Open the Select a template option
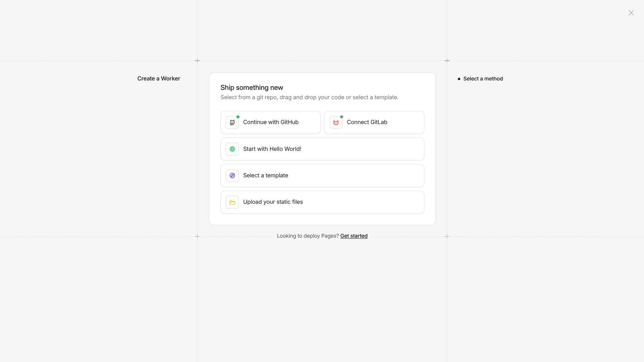 click(265, 176)
